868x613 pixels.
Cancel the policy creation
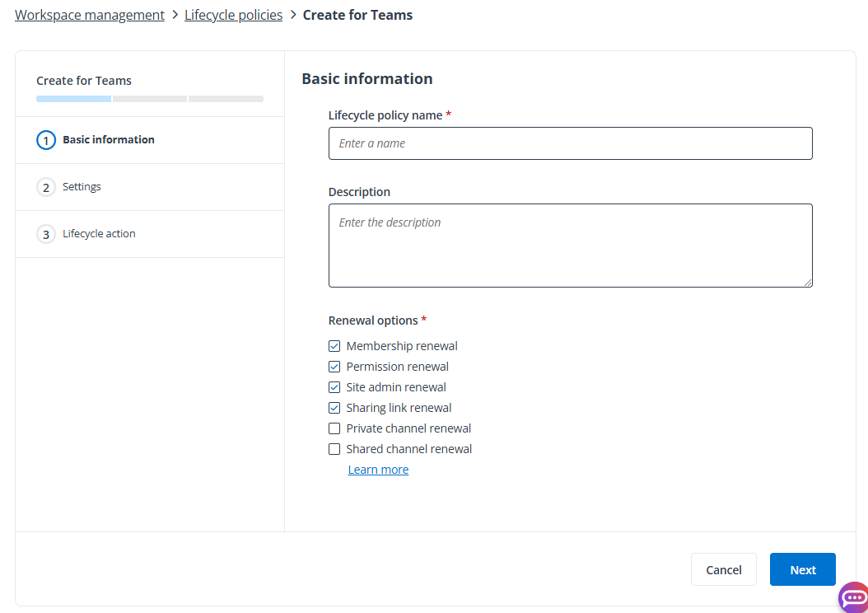pyautogui.click(x=723, y=569)
